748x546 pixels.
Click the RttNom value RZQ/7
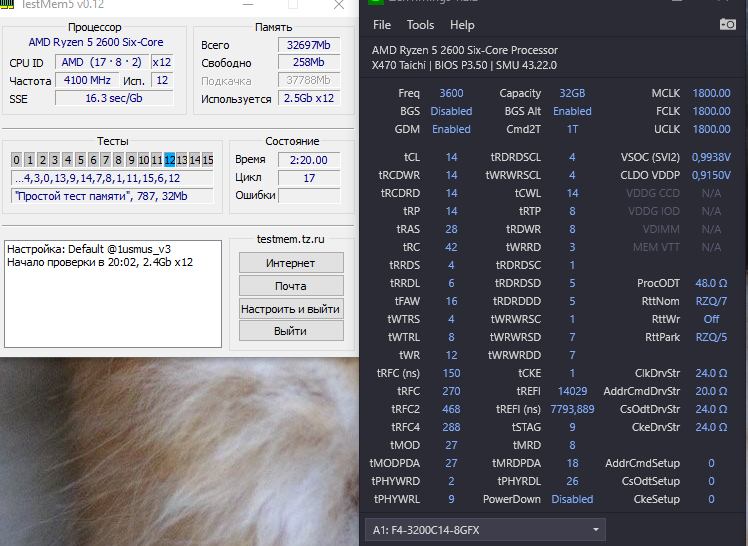pos(711,301)
